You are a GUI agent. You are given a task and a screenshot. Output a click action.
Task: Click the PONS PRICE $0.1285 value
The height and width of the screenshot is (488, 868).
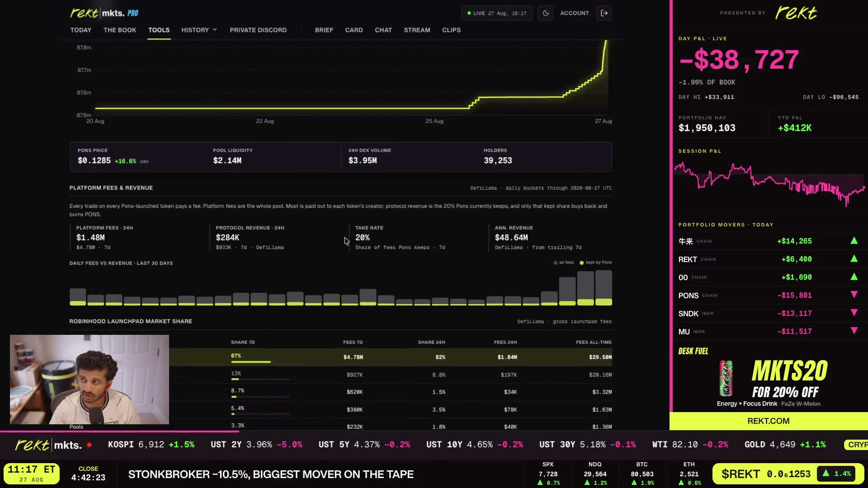(x=94, y=160)
